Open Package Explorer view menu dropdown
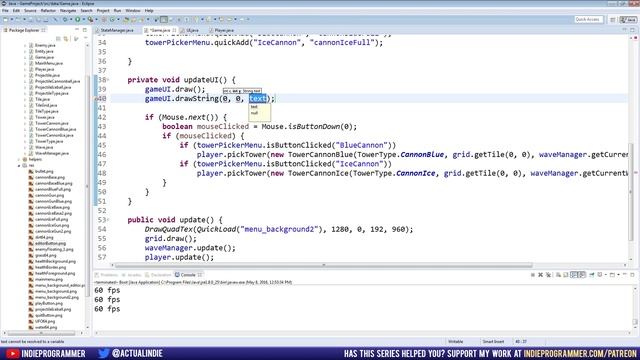The height and width of the screenshot is (360, 640). [x=85, y=38]
